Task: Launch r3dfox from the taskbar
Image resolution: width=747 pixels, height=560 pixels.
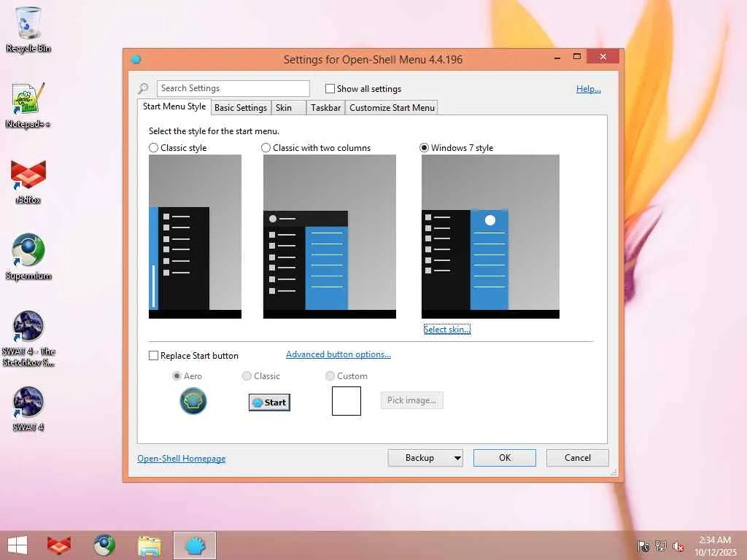Action: click(x=59, y=545)
